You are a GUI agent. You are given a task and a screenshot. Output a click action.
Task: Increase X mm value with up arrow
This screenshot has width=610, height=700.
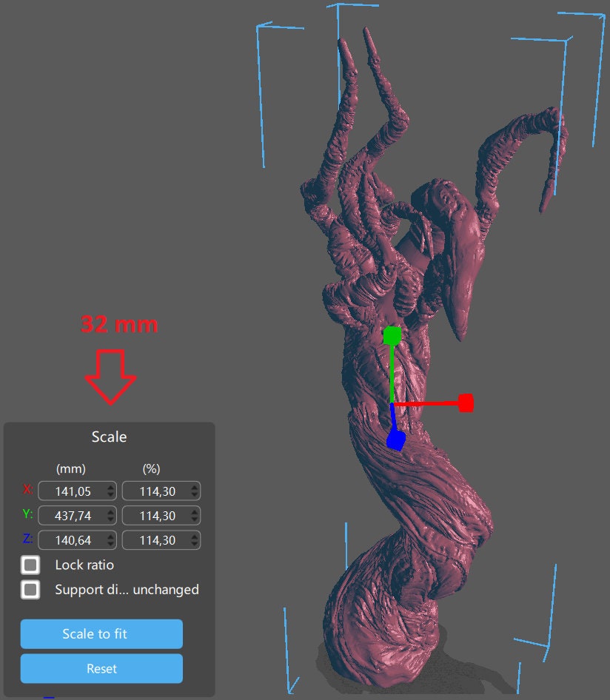coord(111,487)
